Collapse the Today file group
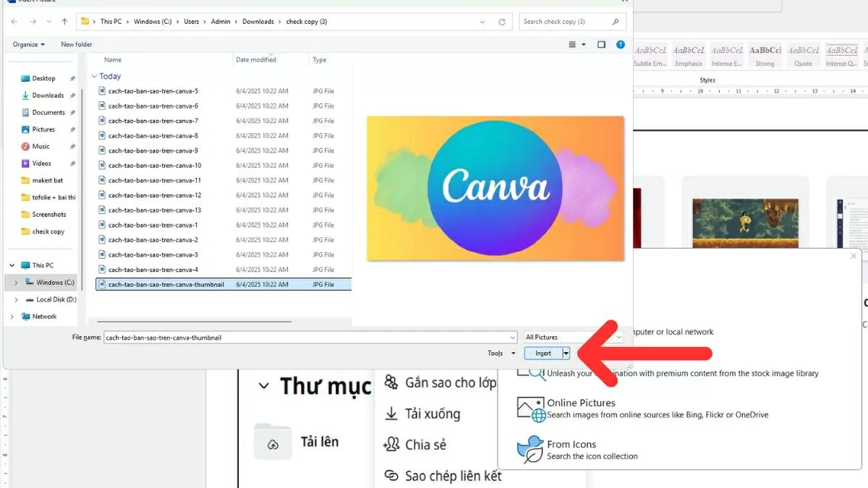 pos(94,77)
